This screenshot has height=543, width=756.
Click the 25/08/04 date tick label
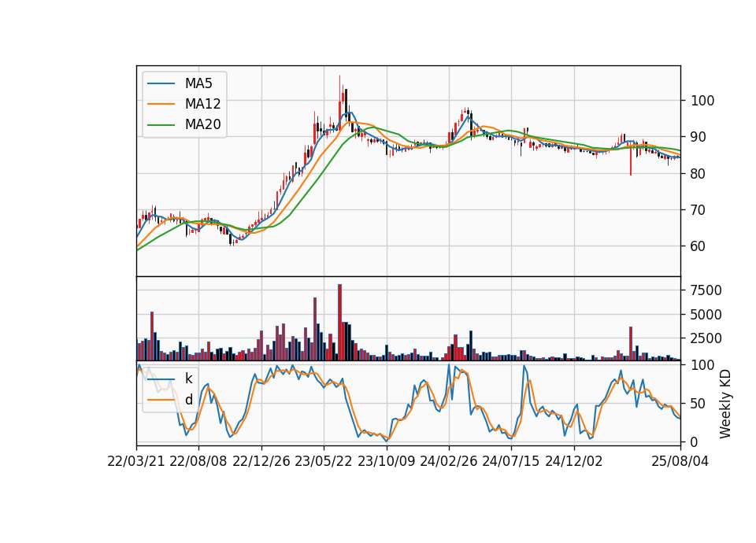coord(680,461)
